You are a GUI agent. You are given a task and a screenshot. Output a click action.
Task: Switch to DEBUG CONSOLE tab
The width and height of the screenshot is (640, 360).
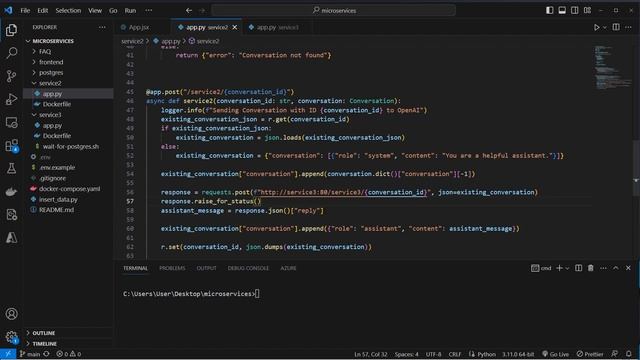(x=248, y=268)
